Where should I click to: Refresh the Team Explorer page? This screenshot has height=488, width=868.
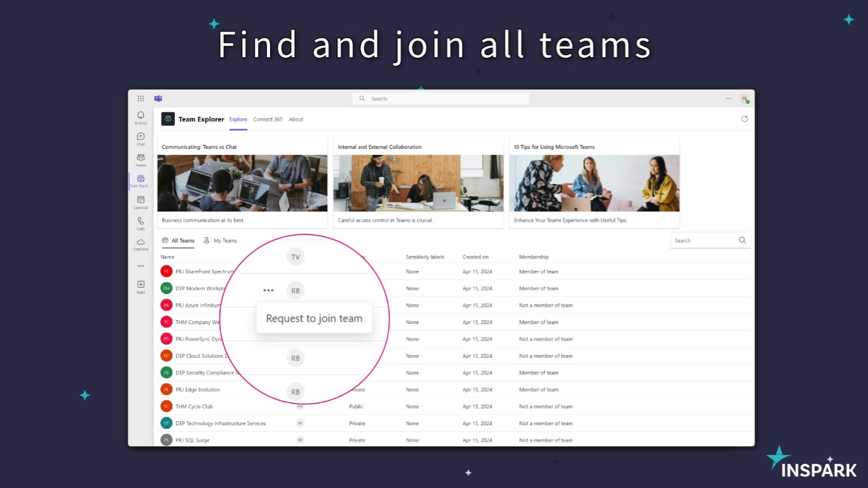(745, 119)
